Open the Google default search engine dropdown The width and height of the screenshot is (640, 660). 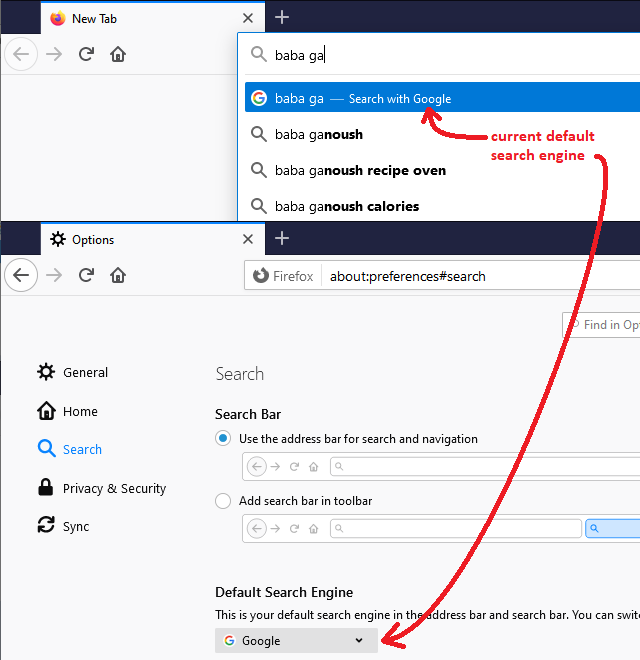(296, 640)
